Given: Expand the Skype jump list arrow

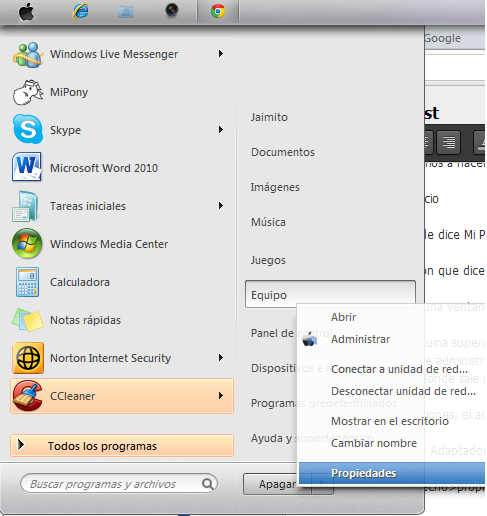Looking at the screenshot, I should pyautogui.click(x=221, y=130).
